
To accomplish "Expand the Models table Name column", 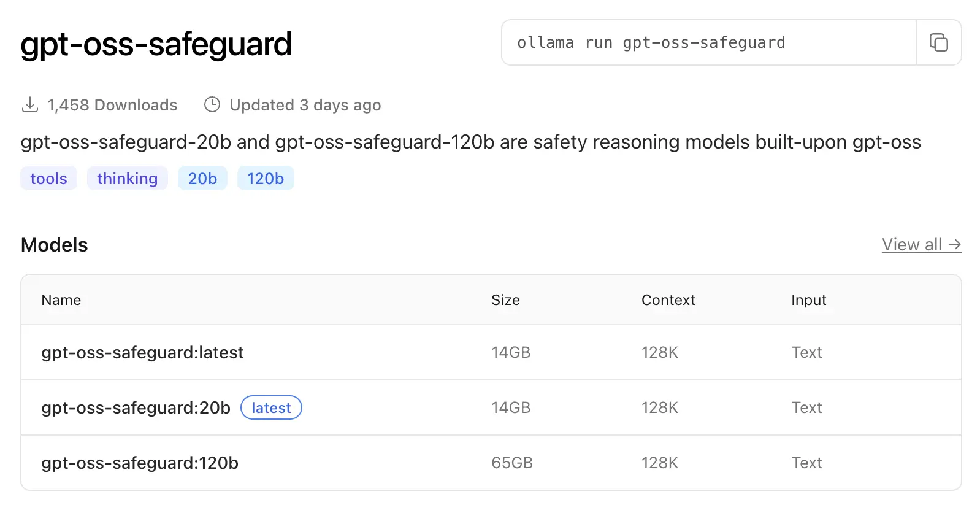I will click(x=61, y=300).
